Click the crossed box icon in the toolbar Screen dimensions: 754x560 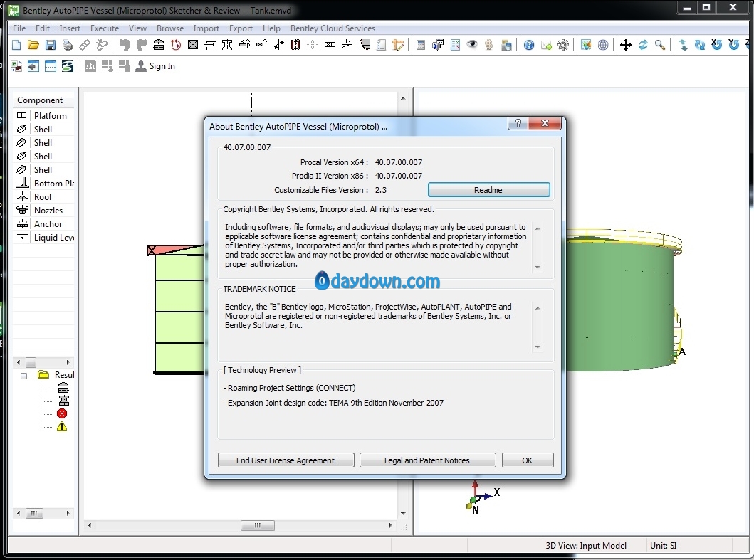[193, 46]
